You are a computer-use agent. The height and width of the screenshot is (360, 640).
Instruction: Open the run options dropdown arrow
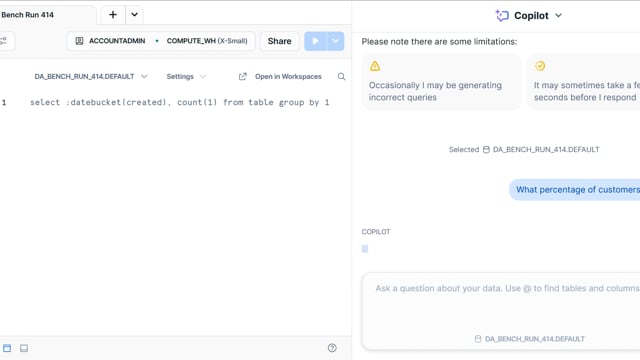coord(335,41)
